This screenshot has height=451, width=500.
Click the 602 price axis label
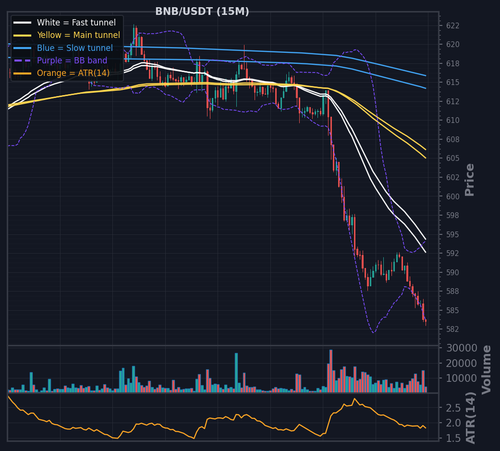(453, 177)
